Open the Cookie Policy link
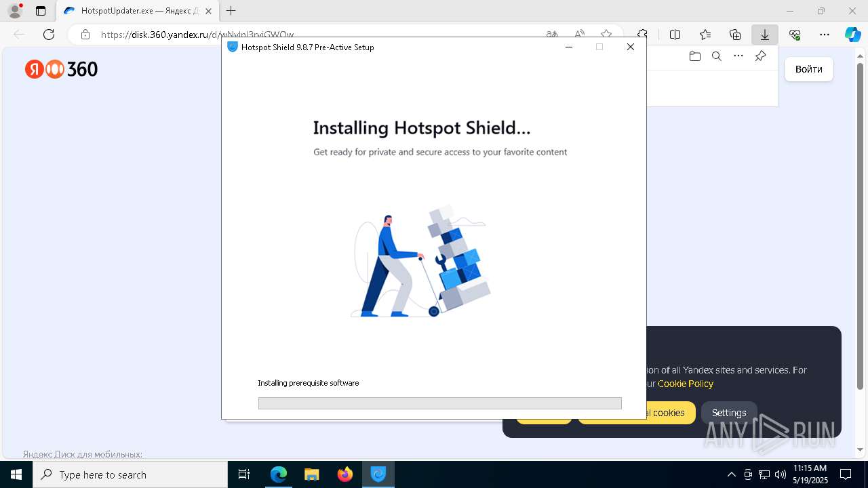 [x=686, y=384]
